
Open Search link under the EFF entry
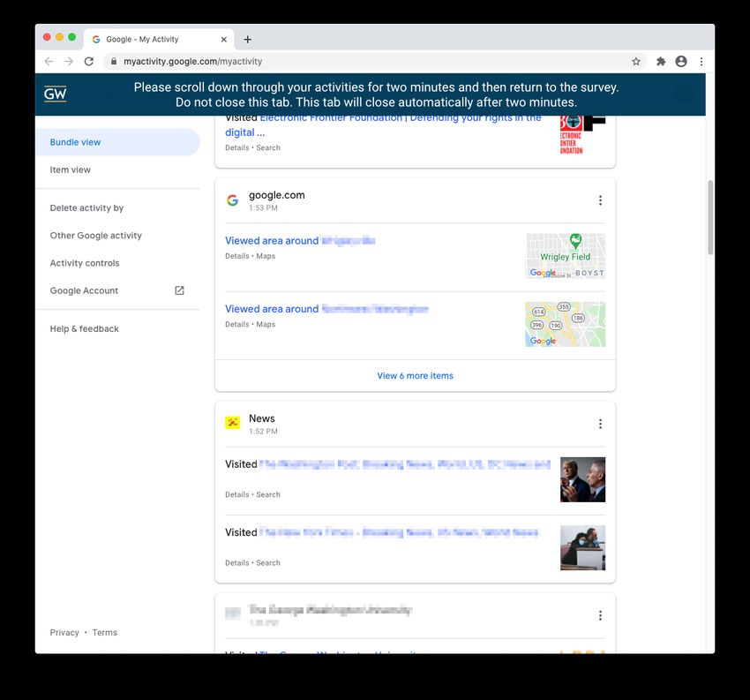tap(268, 147)
